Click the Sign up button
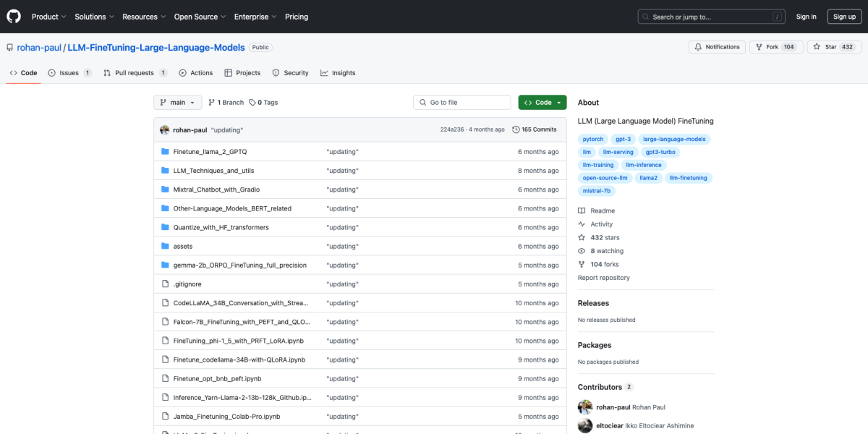The width and height of the screenshot is (868, 434). (x=844, y=17)
